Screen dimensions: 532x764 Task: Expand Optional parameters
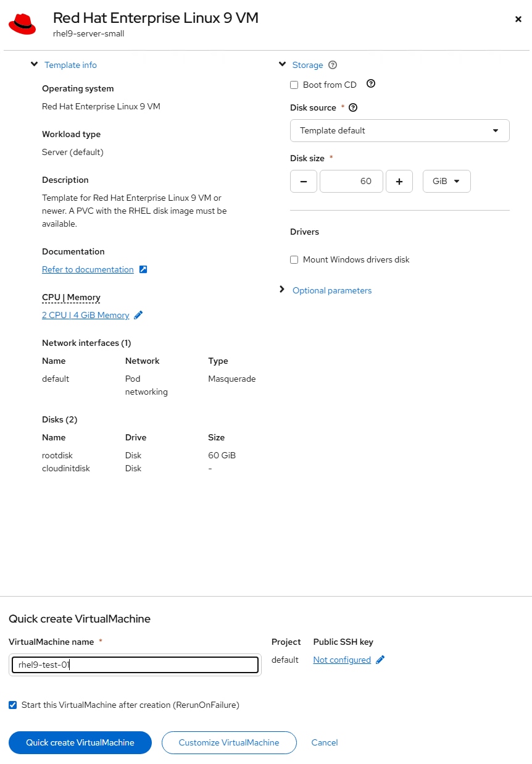point(282,290)
